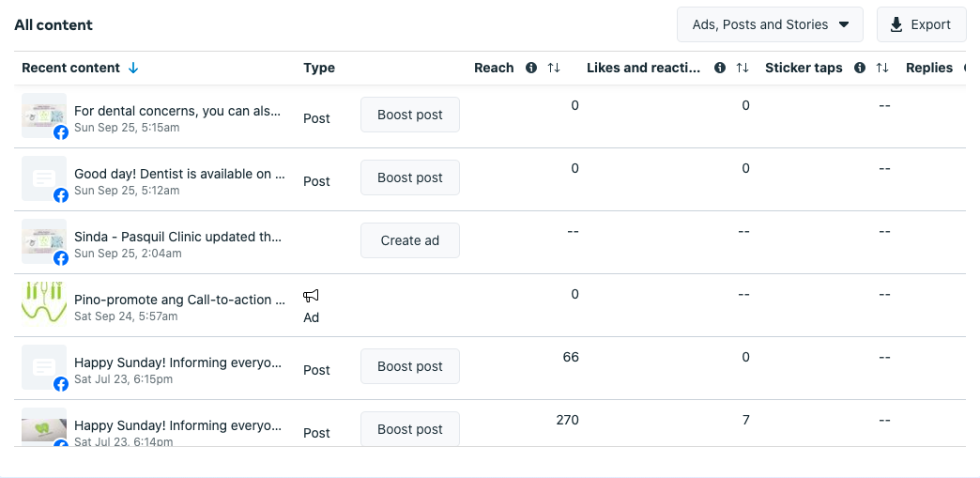The height and width of the screenshot is (478, 980).
Task: Click the Replies column header
Action: [929, 68]
